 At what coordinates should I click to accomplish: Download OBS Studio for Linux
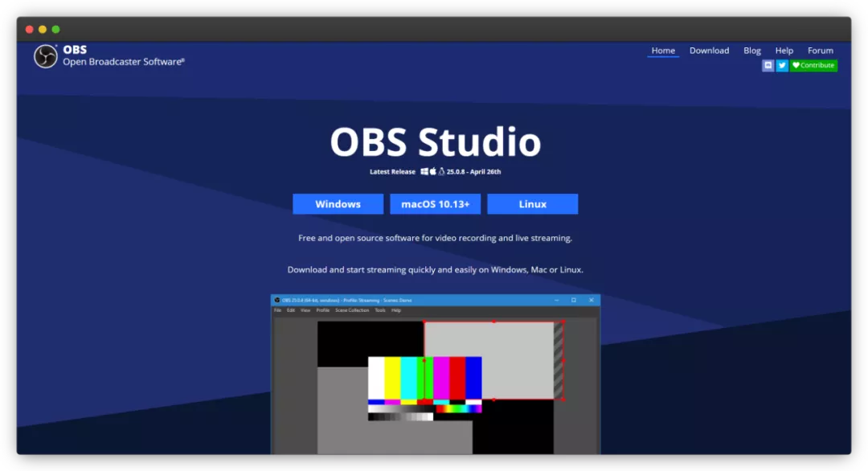(533, 203)
